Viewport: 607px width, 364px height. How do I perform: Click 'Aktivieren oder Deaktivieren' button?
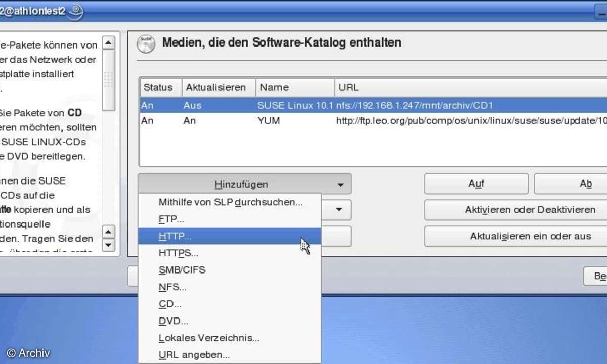pyautogui.click(x=516, y=210)
